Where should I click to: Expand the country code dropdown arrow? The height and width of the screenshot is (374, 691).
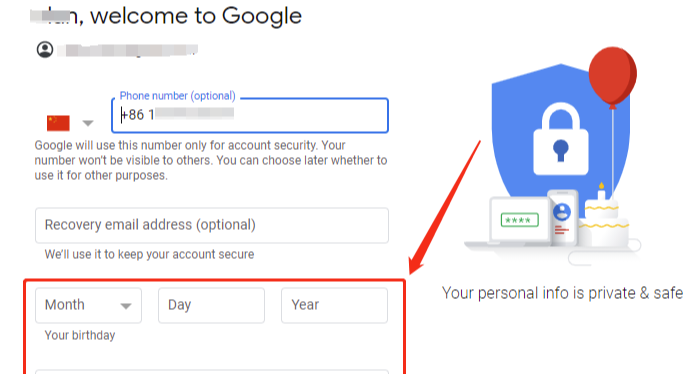pyautogui.click(x=88, y=123)
